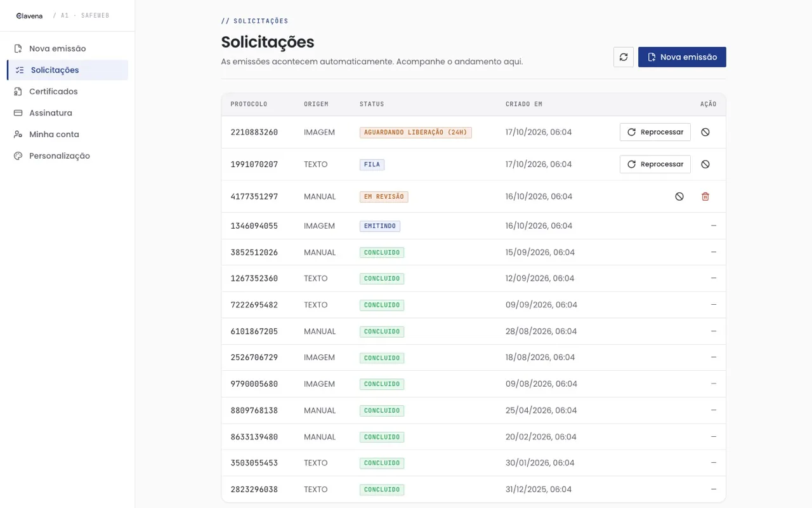Click the Assinatura card icon in sidebar
The width and height of the screenshot is (812, 508).
pyautogui.click(x=18, y=113)
